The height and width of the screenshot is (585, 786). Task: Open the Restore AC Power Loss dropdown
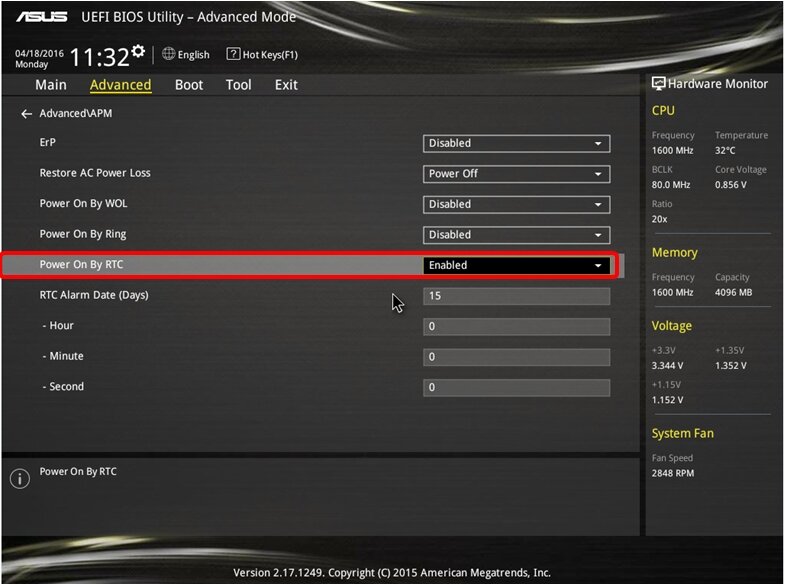point(516,174)
